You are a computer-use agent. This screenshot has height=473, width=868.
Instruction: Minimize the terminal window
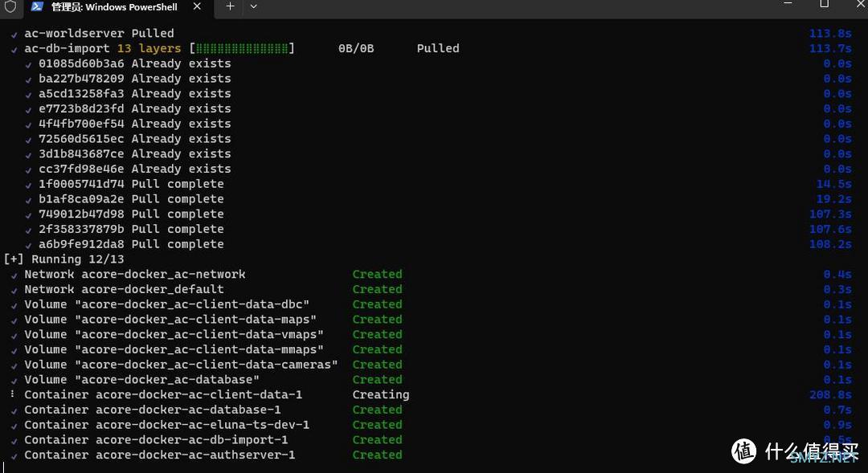(788, 4)
